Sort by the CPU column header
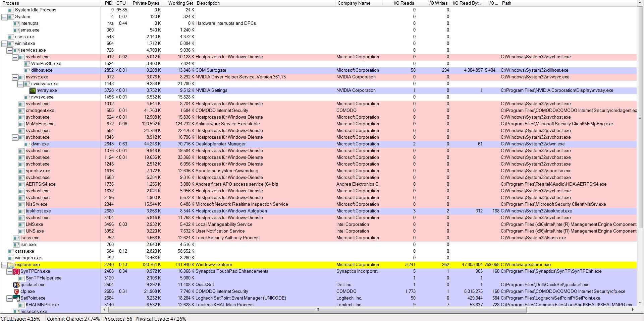 point(121,3)
